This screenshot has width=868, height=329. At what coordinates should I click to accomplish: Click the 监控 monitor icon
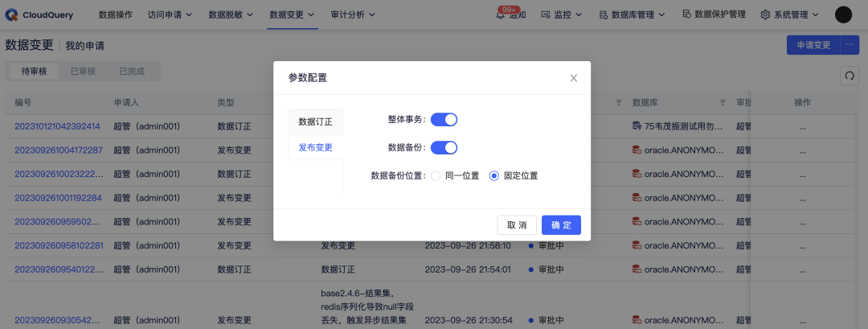(546, 15)
